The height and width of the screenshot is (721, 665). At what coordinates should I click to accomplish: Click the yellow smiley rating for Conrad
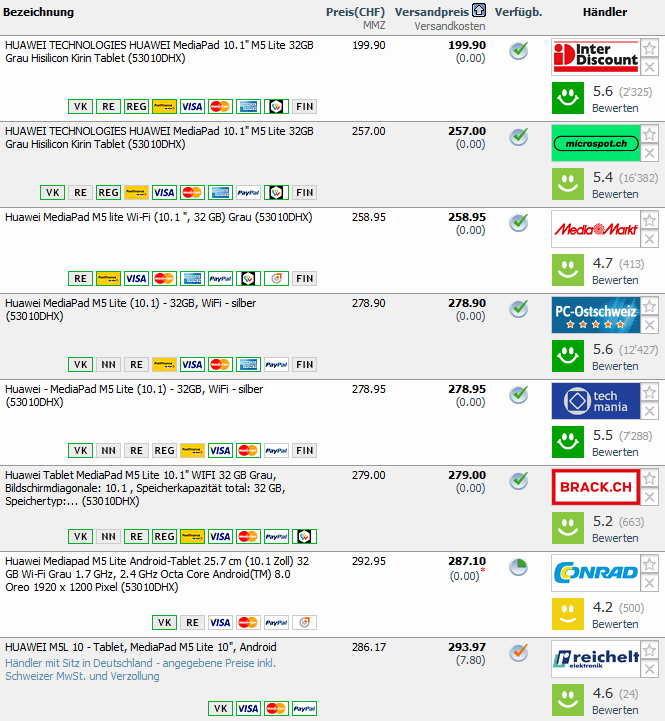tap(567, 614)
